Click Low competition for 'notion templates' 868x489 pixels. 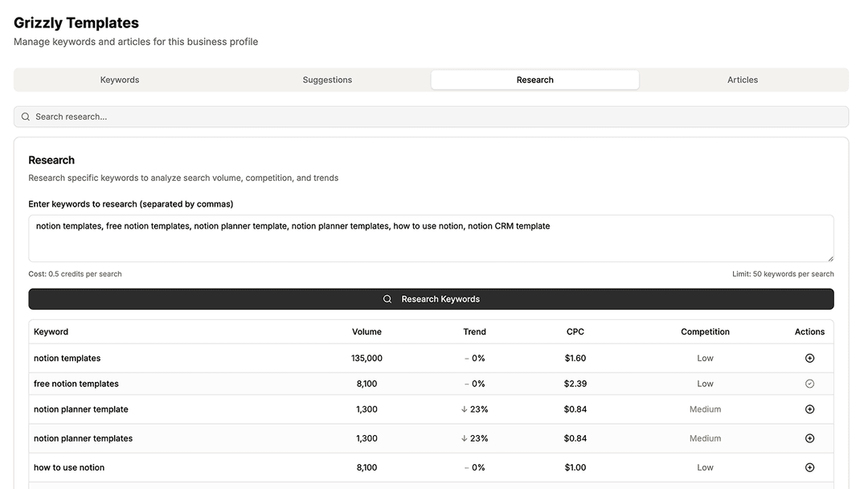pyautogui.click(x=705, y=358)
